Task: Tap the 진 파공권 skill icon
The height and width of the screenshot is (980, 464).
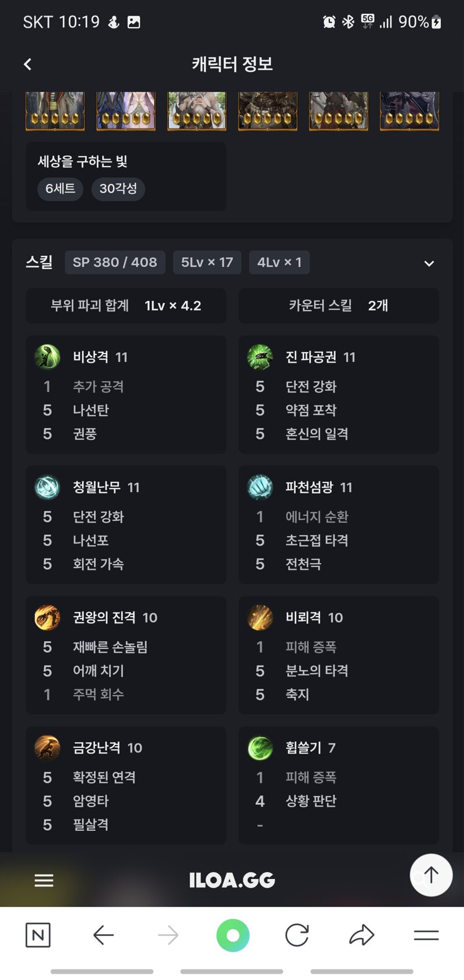Action: click(x=260, y=357)
